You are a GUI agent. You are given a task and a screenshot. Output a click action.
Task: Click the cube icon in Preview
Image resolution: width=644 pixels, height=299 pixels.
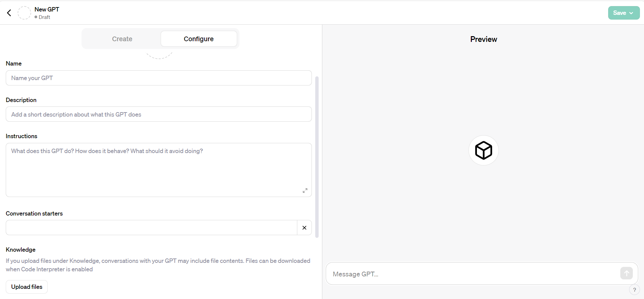coord(483,150)
